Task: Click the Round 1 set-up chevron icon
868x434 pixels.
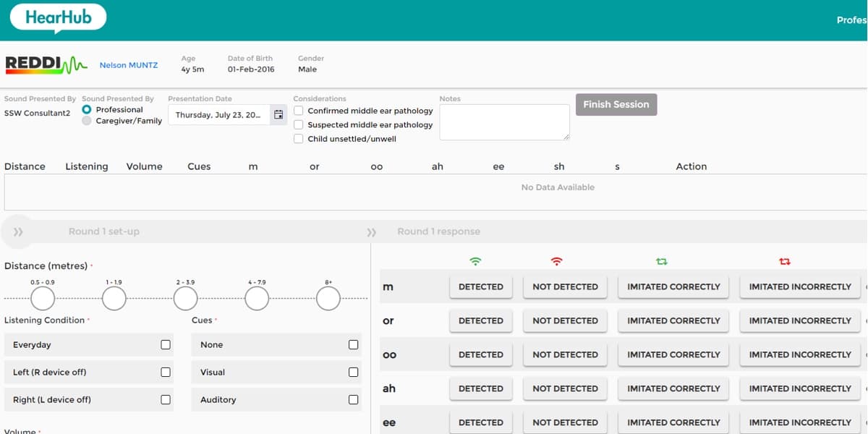Action: [x=18, y=232]
